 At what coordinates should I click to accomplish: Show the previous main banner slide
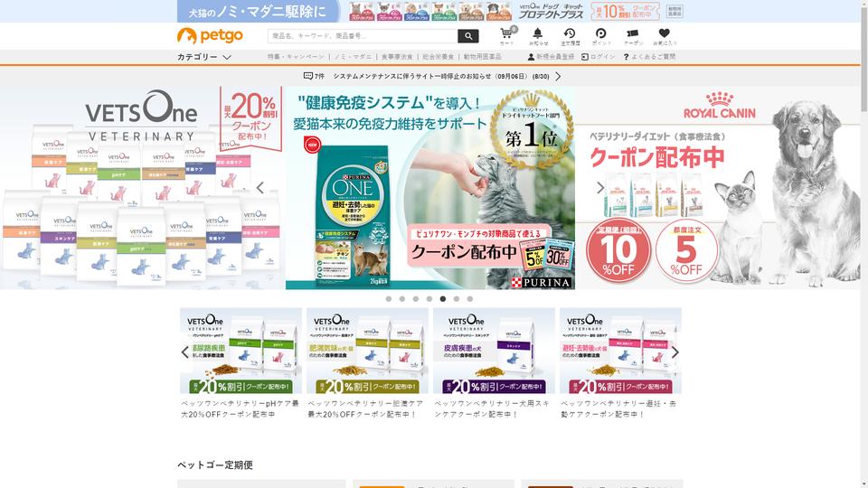point(260,188)
